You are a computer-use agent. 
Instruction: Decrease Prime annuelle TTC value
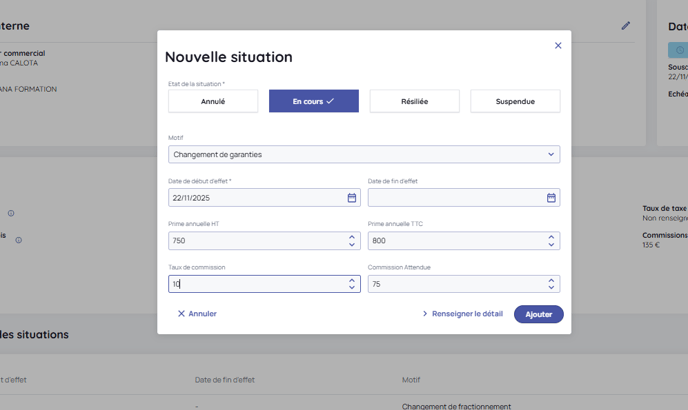pyautogui.click(x=551, y=245)
